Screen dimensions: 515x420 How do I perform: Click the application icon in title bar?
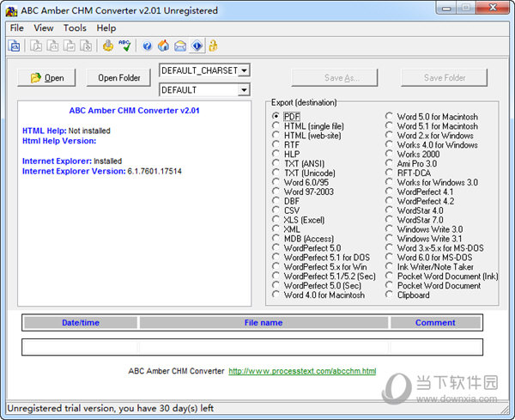pyautogui.click(x=11, y=11)
